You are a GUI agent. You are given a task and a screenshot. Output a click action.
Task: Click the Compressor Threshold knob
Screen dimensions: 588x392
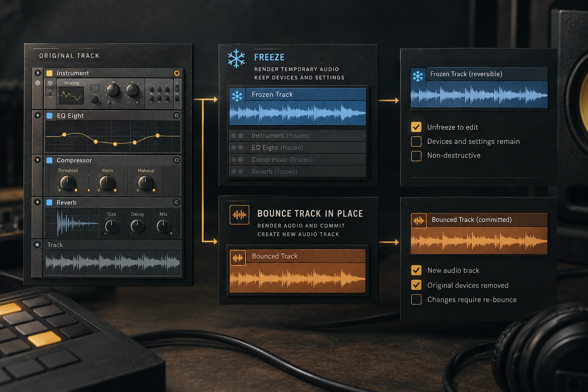68,183
